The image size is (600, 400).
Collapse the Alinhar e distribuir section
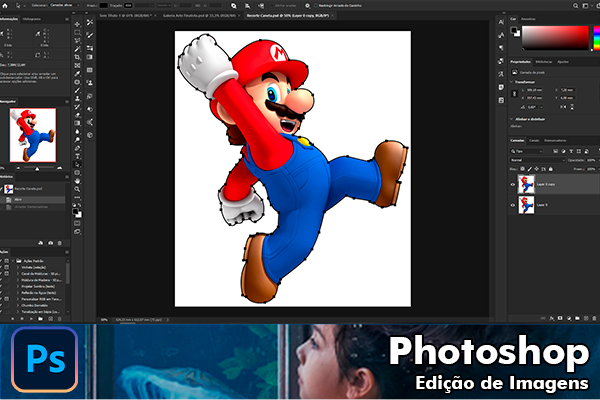coord(512,119)
